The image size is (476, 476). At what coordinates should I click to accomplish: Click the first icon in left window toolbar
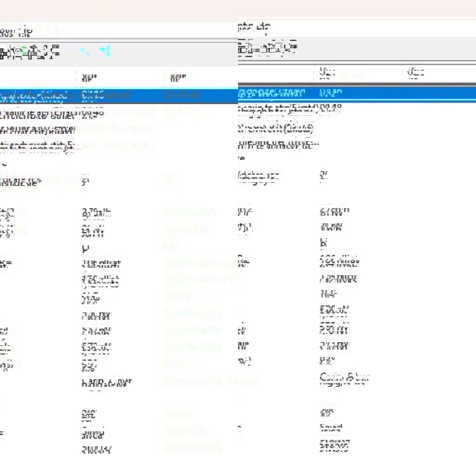(x=3, y=52)
